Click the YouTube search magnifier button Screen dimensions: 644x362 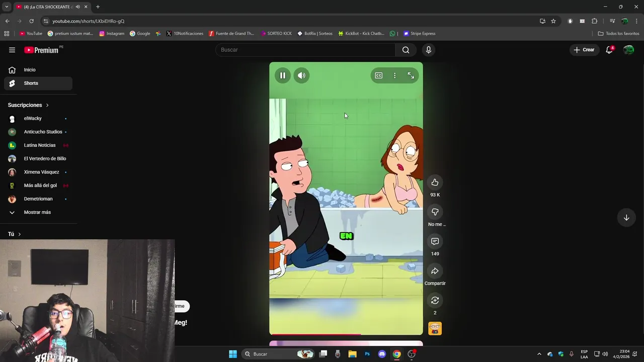click(x=406, y=50)
